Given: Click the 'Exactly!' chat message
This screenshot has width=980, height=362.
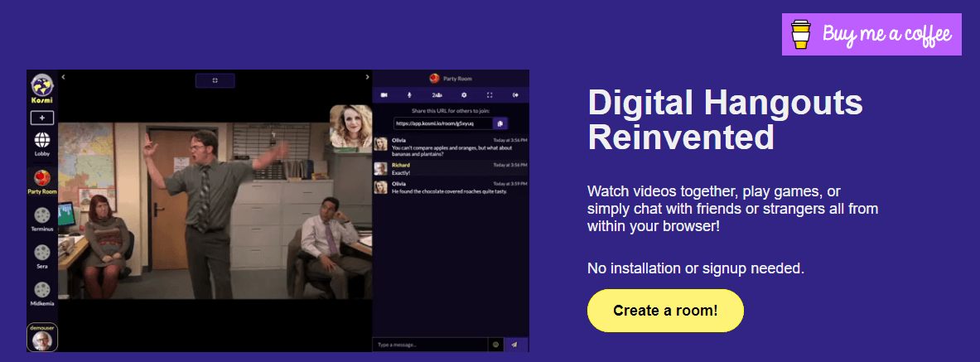Looking at the screenshot, I should tap(401, 172).
